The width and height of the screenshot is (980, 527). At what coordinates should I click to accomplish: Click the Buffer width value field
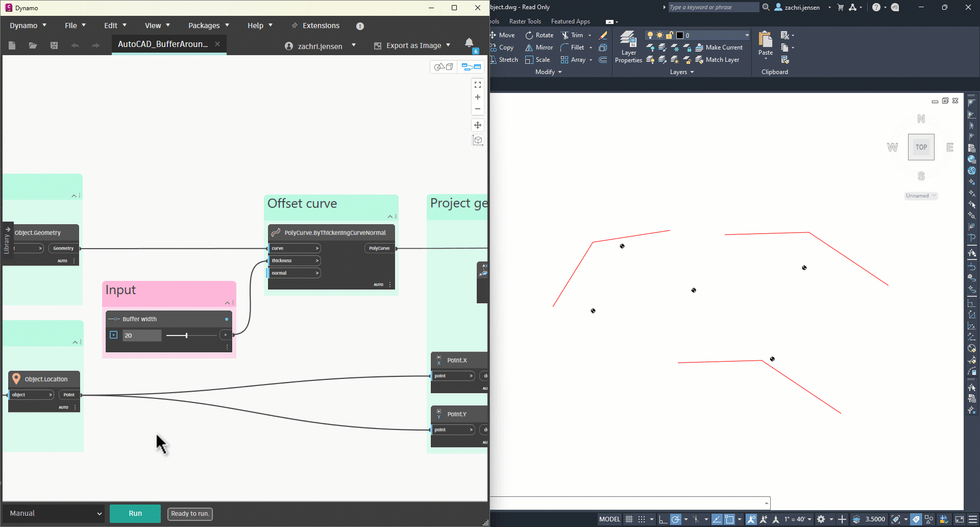142,336
